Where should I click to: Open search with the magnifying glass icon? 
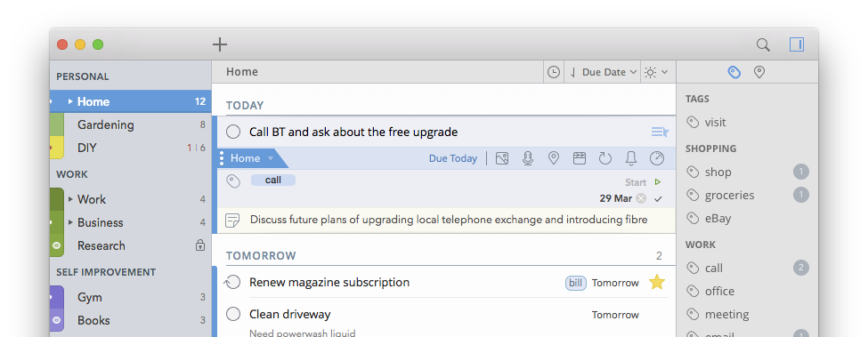click(763, 44)
